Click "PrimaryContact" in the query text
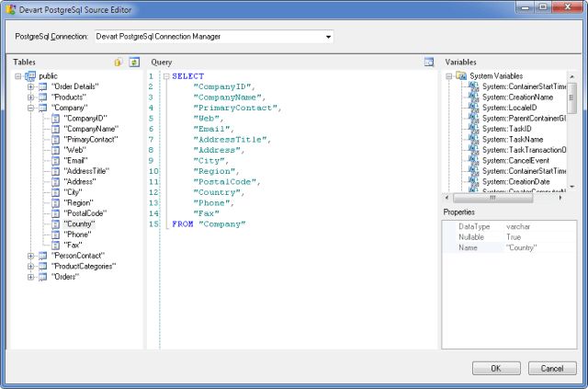This screenshot has width=588, height=389. (235, 108)
